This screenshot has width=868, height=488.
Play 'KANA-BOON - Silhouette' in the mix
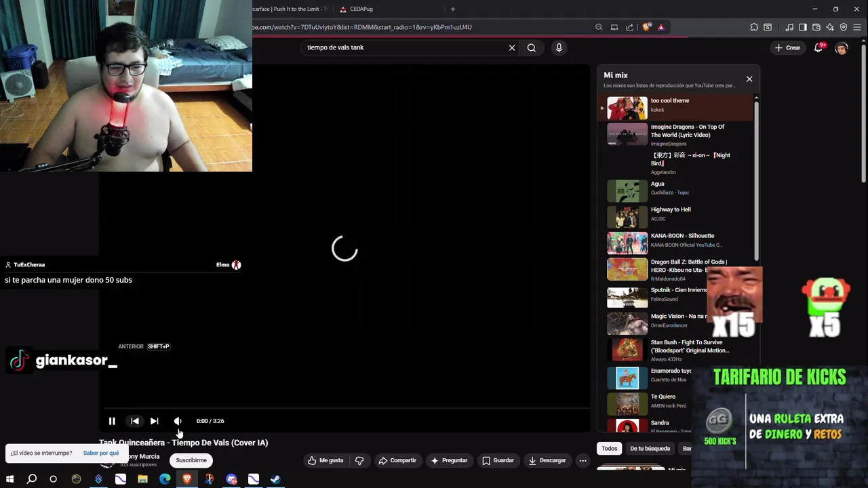pyautogui.click(x=679, y=243)
